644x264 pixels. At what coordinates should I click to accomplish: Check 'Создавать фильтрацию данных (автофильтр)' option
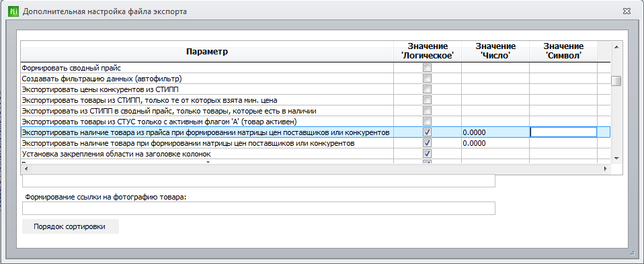point(427,78)
